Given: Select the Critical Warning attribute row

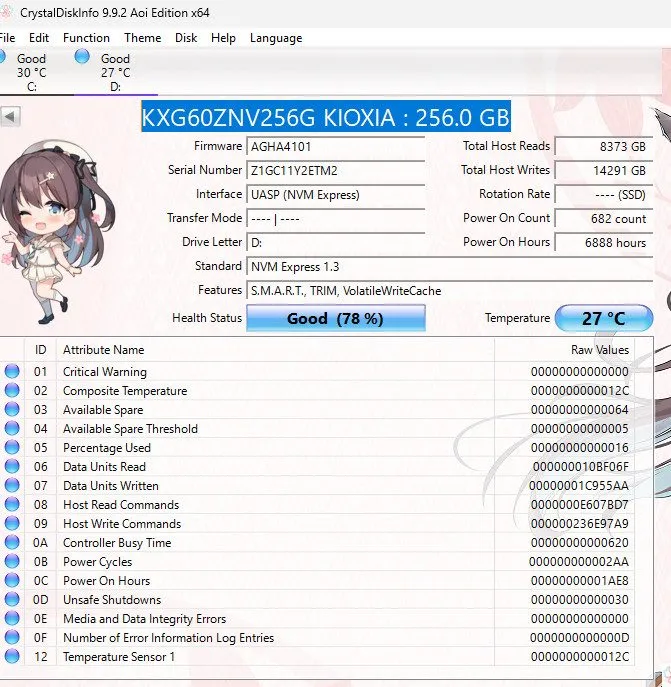Looking at the screenshot, I should pyautogui.click(x=317, y=372).
